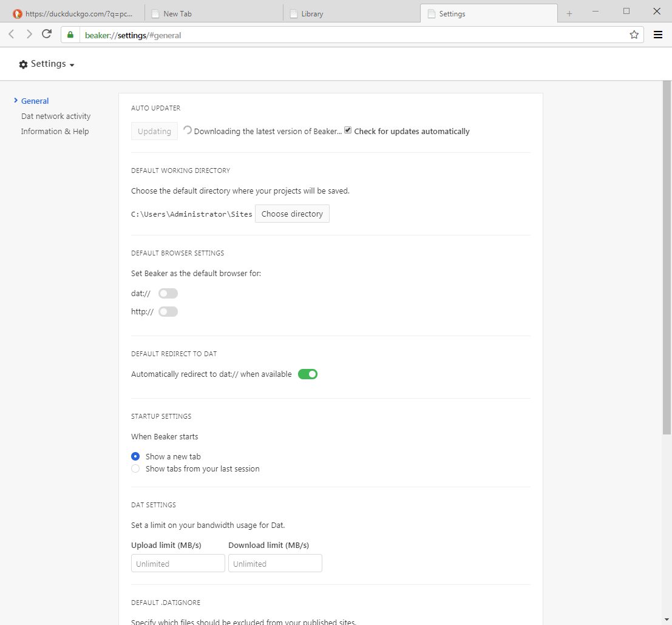
Task: Reload the page with refresh icon
Action: [47, 35]
